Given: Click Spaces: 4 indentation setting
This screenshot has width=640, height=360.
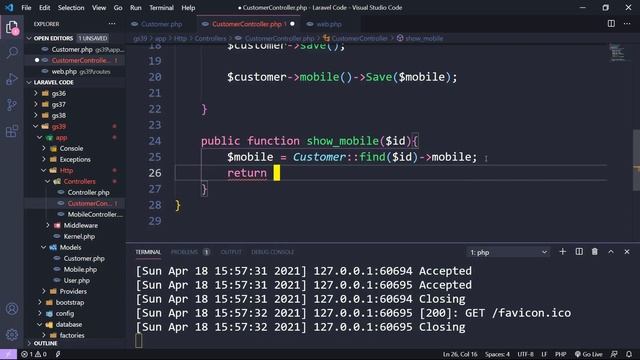Looking at the screenshot, I should click(x=497, y=354).
